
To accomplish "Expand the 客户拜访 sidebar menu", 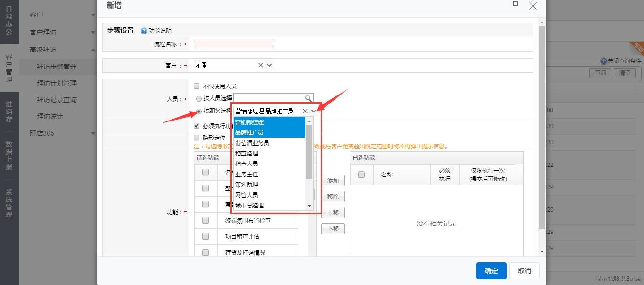I will (x=93, y=32).
